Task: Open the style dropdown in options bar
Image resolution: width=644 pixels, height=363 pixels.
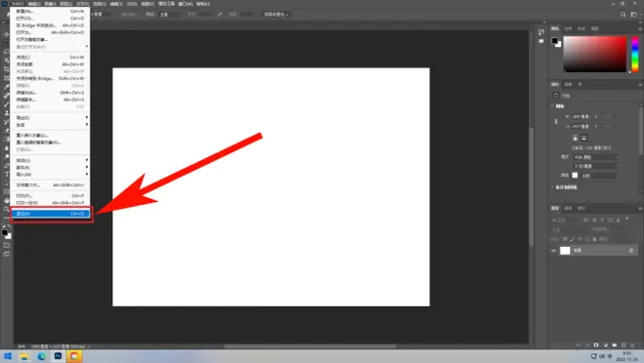Action: 171,15
